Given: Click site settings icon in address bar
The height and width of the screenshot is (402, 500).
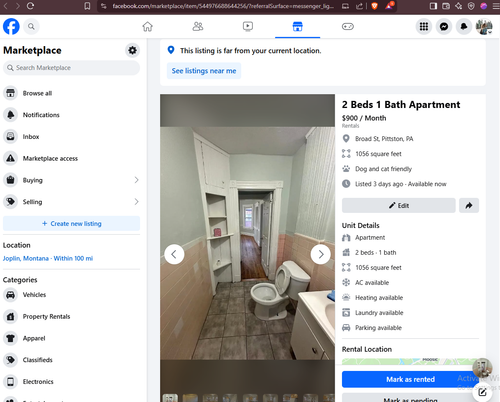Looking at the screenshot, I should (104, 6).
